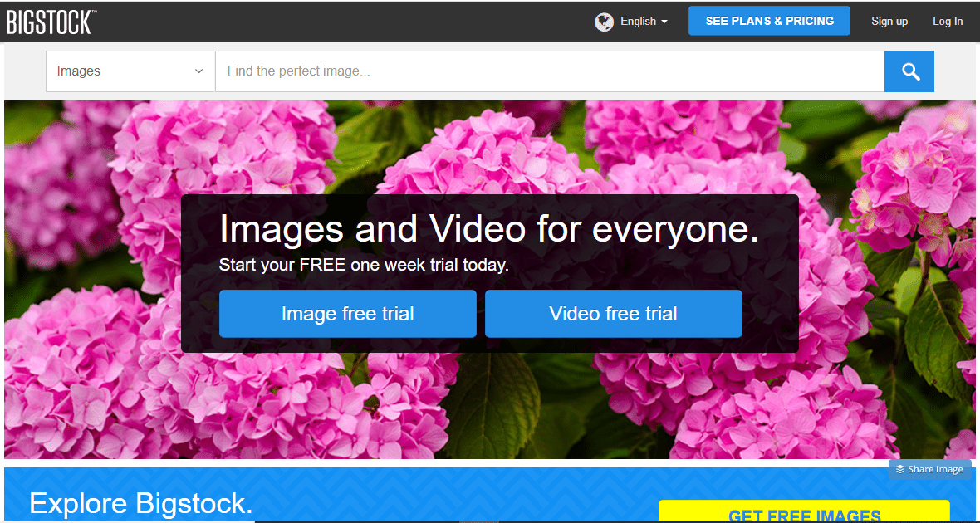Click the magnifier search button
This screenshot has height=523, width=980.
click(909, 71)
